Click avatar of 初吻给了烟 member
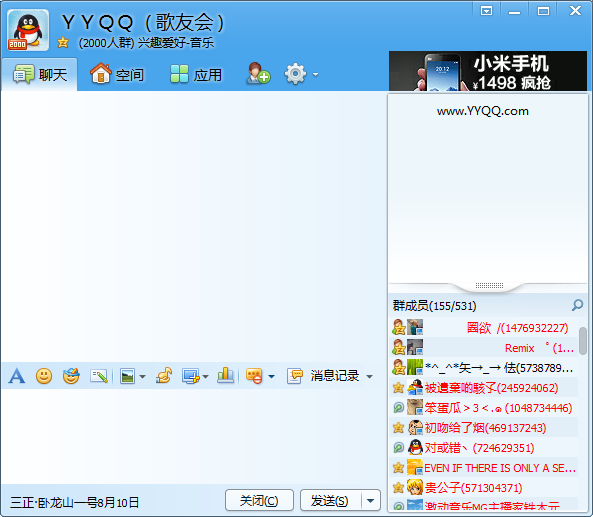 click(415, 428)
